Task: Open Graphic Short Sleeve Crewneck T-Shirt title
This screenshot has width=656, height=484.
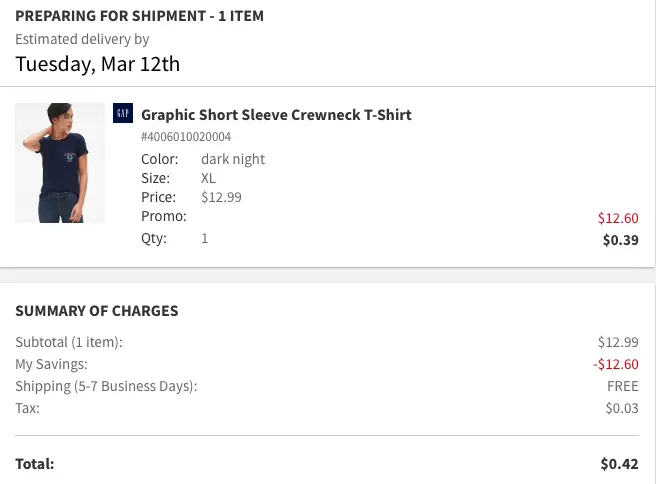Action: pyautogui.click(x=276, y=115)
